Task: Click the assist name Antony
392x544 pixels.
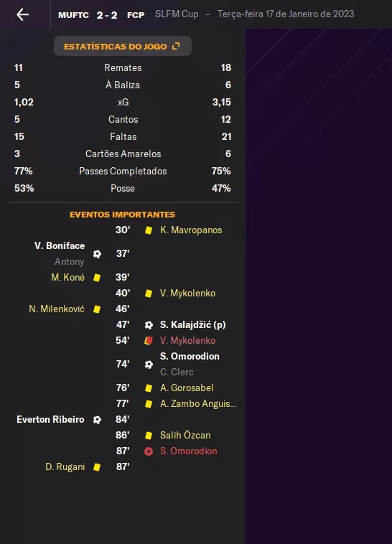Action: (x=70, y=261)
